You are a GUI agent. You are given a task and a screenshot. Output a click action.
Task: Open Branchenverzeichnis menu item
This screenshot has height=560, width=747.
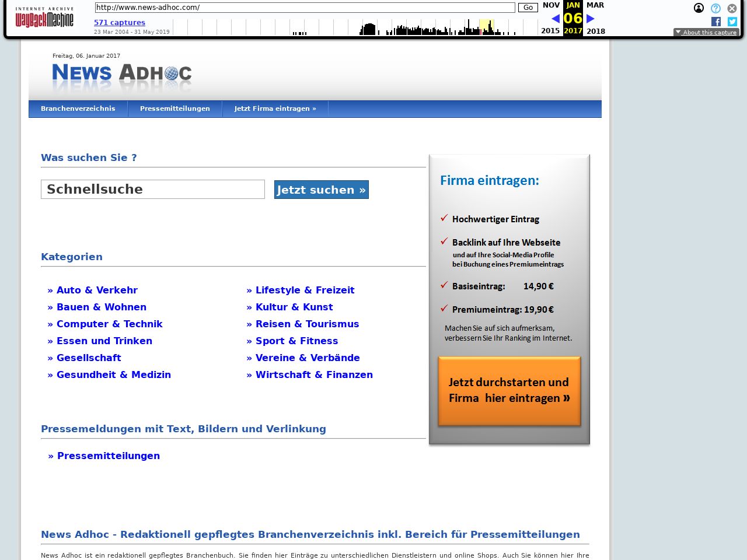point(78,108)
